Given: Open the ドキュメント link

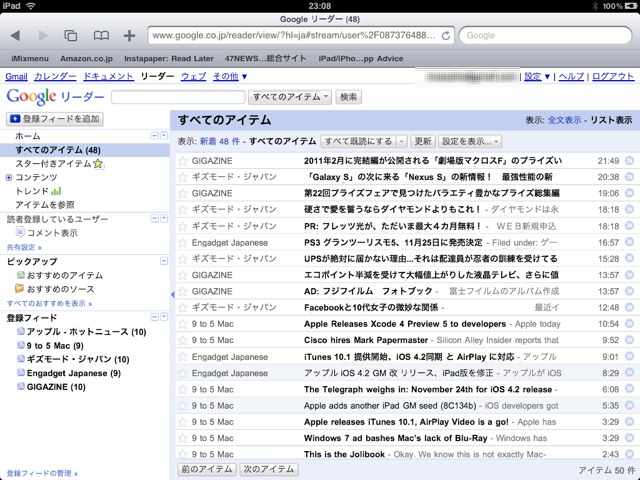Looking at the screenshot, I should [x=109, y=76].
